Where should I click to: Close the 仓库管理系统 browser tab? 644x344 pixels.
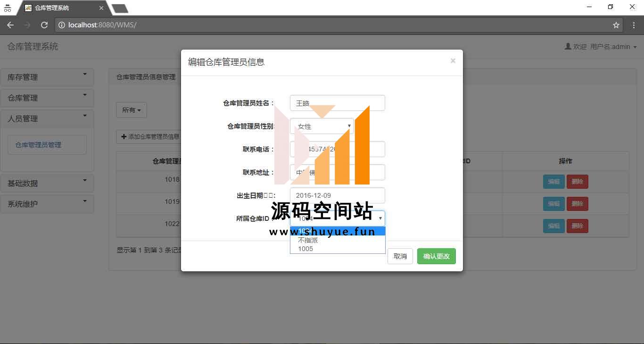(x=101, y=8)
